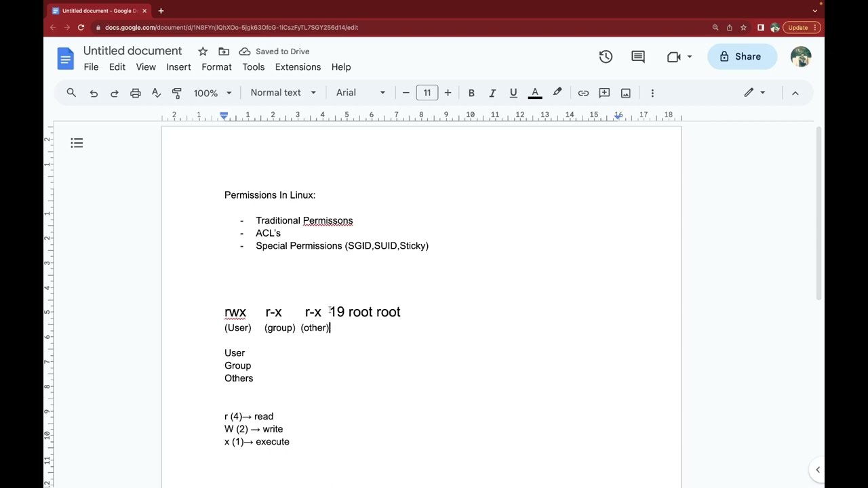This screenshot has width=868, height=488.
Task: Open the Help menu
Action: tap(341, 67)
